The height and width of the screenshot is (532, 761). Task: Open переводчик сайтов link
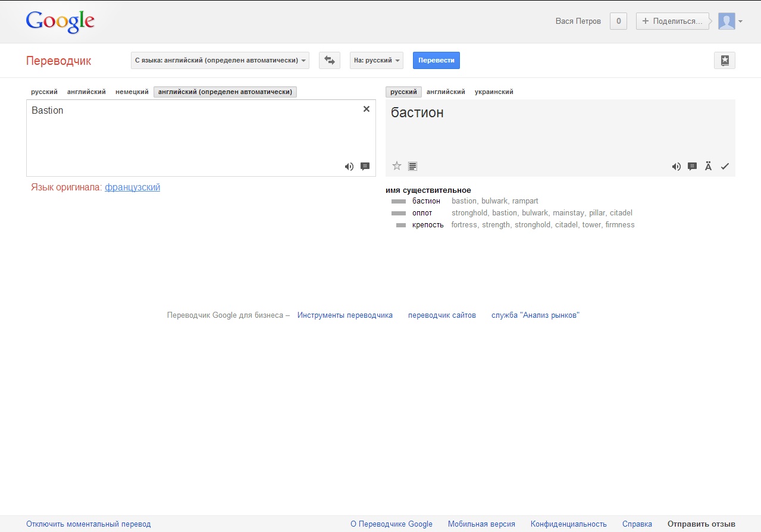(442, 315)
